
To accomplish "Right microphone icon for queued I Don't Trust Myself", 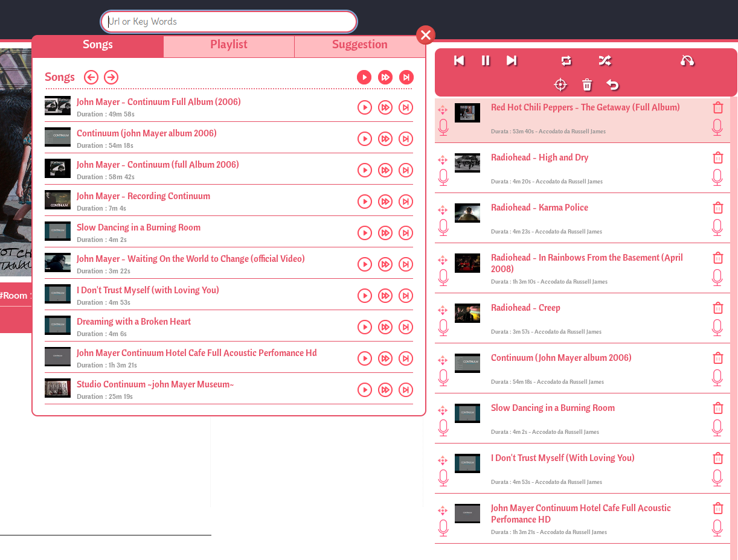I will (x=717, y=478).
